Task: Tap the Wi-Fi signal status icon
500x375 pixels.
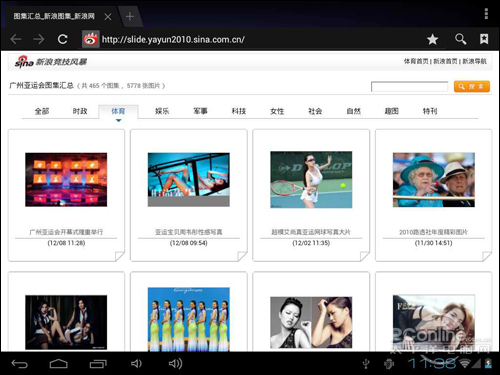Action: coord(465,363)
